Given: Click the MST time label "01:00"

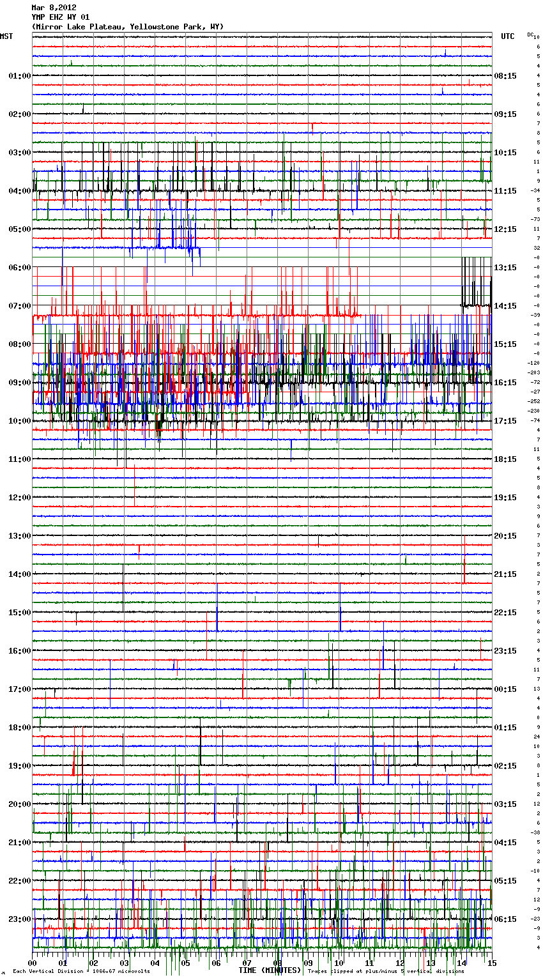Looking at the screenshot, I should (20, 76).
